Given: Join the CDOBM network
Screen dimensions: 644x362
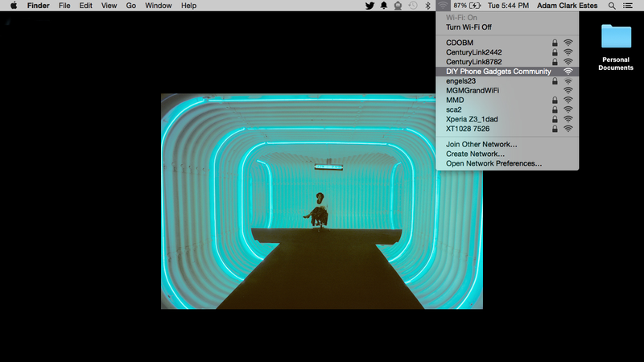Looking at the screenshot, I should click(x=507, y=43).
